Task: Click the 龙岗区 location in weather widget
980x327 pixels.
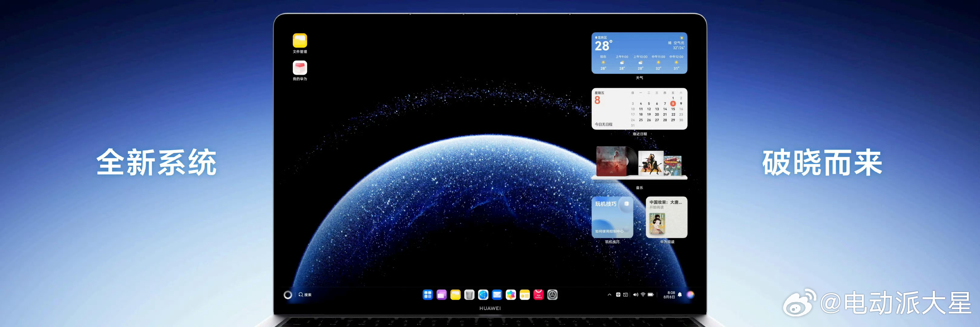Action: click(602, 38)
